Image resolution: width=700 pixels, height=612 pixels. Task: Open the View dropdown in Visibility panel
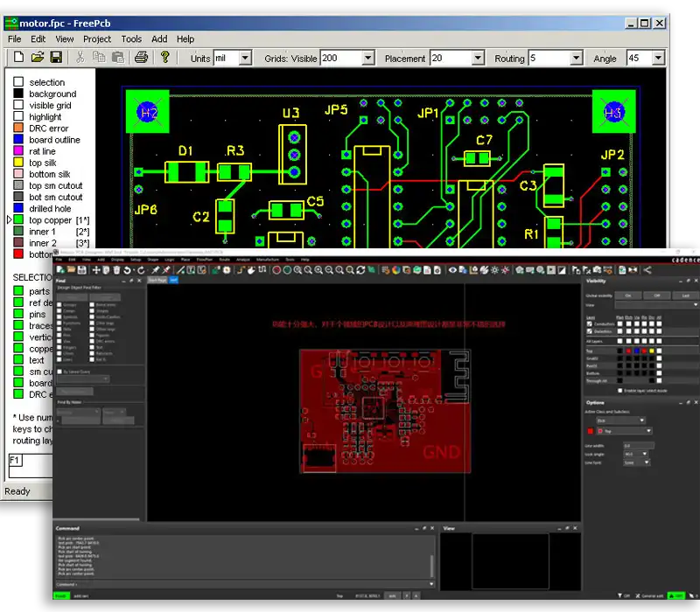[656, 305]
